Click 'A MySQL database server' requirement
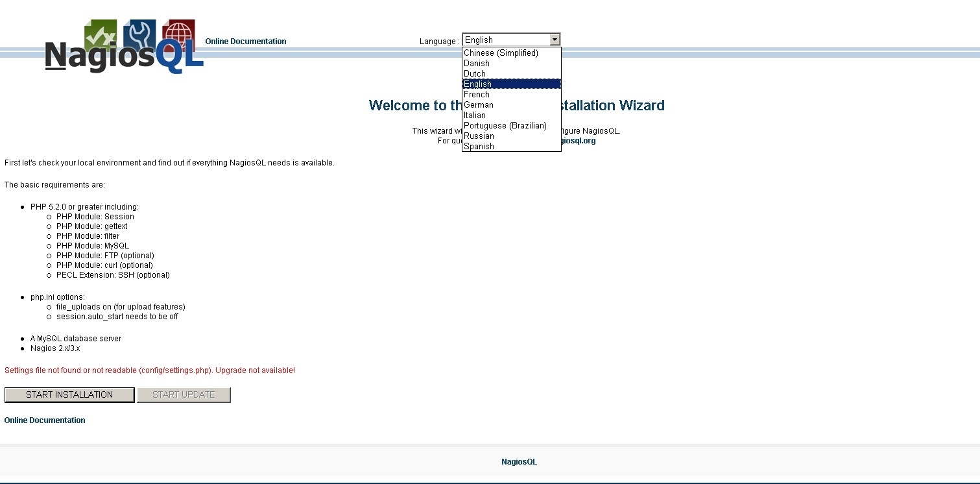This screenshot has width=980, height=484. tap(76, 339)
